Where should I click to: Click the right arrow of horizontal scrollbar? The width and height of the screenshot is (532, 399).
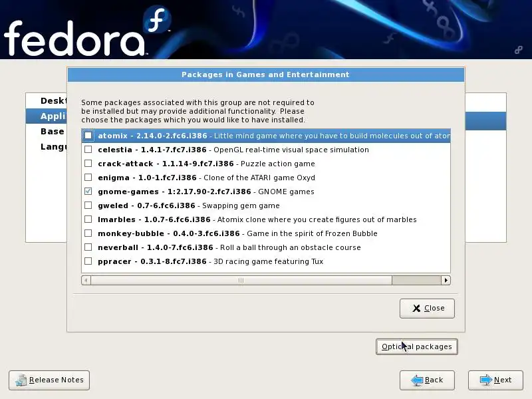click(x=446, y=280)
